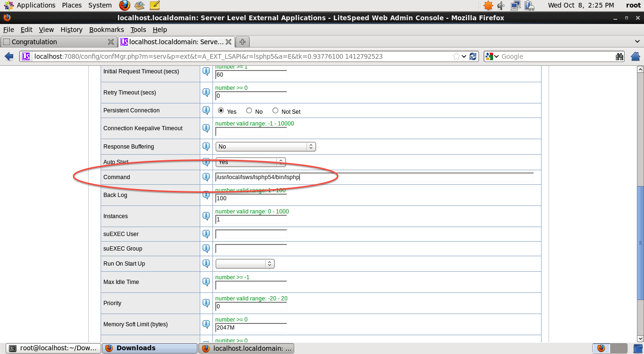Viewport: 644px width, 354px height.
Task: Click the info icon for Max Idle Time
Action: pyautogui.click(x=206, y=282)
